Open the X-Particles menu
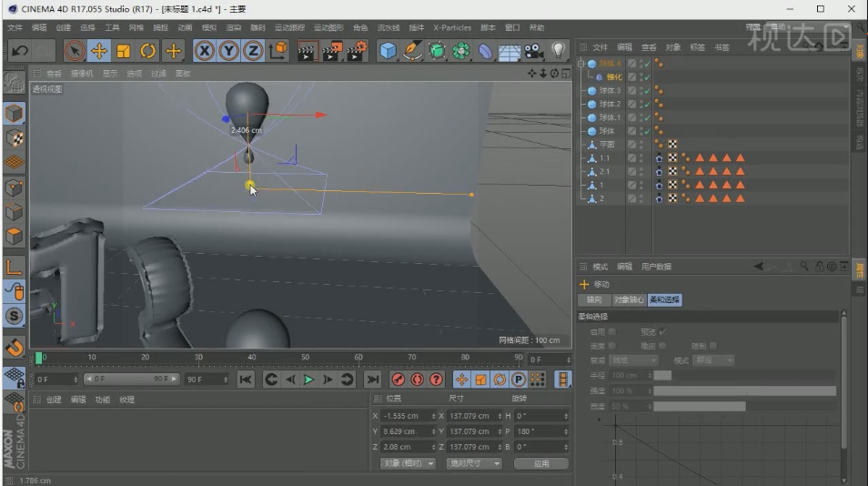The width and height of the screenshot is (868, 486). click(452, 27)
